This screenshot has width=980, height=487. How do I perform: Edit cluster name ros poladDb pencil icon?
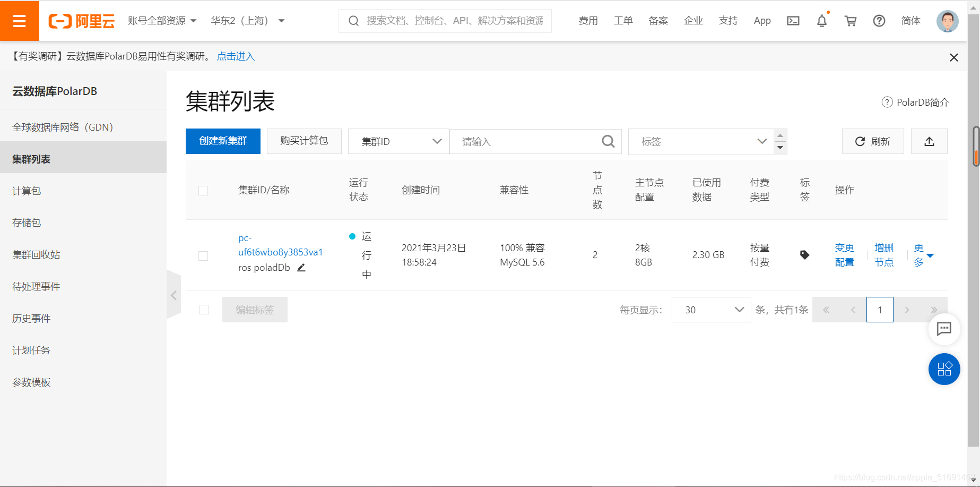[301, 268]
